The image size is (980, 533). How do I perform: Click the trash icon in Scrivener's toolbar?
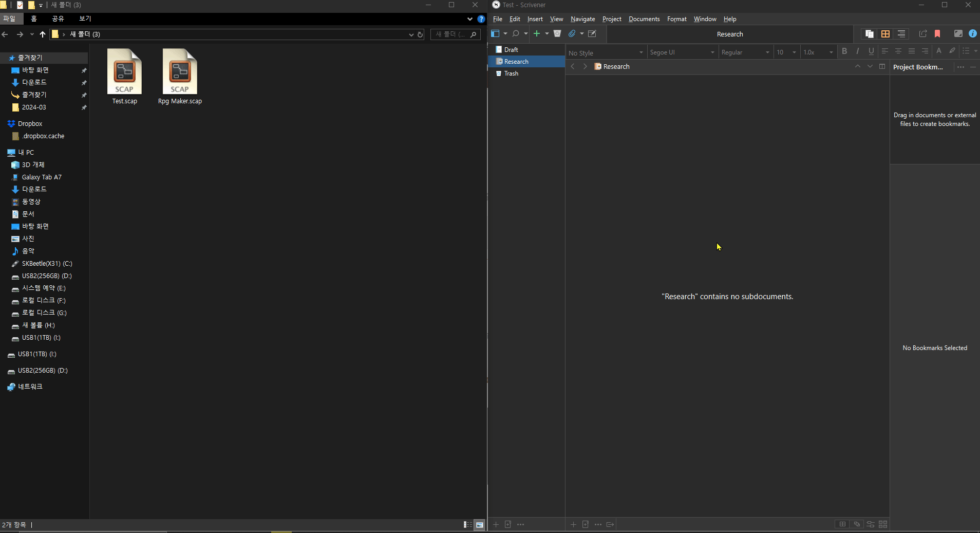click(557, 34)
